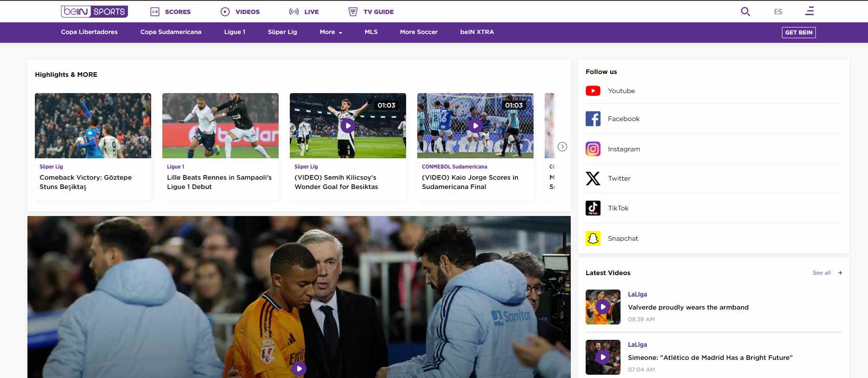868x378 pixels.
Task: Click Süper Lig tag on Kilicsoy card
Action: (306, 167)
